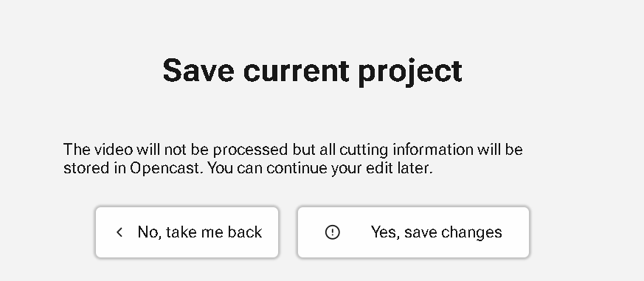The width and height of the screenshot is (644, 281).
Task: Hit the alert icon beside 'Yes, save changes'
Action: [332, 232]
